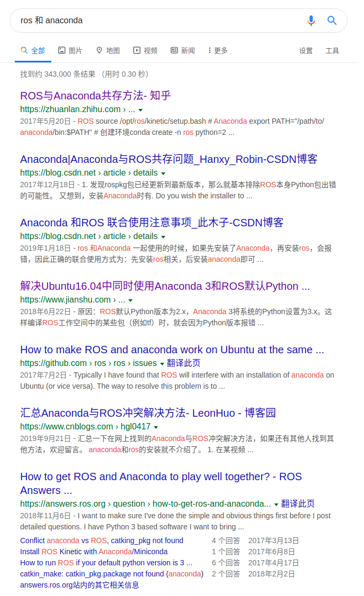Click the date '2017年3月13日'
The height and width of the screenshot is (596, 364).
point(273,540)
